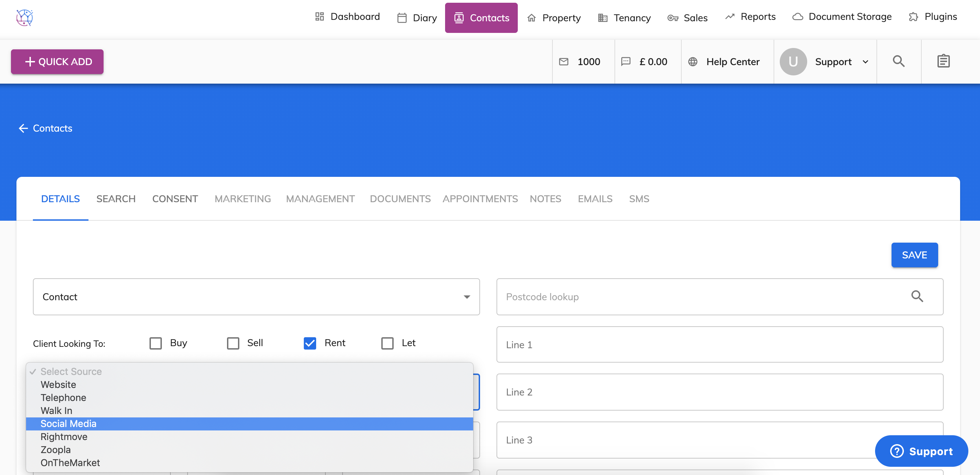980x475 pixels.
Task: Click the email credits envelope icon
Action: (x=563, y=62)
